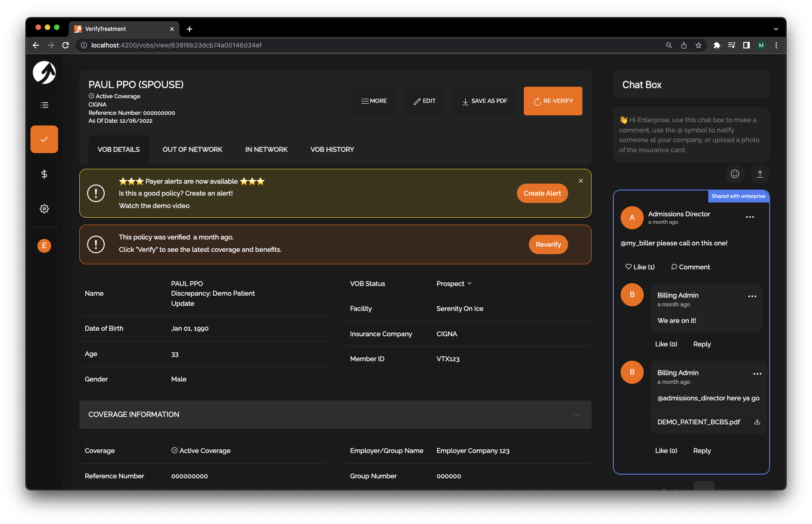Upload a file using the chat upload icon
Screen dimensions: 812x524
[x=760, y=174]
